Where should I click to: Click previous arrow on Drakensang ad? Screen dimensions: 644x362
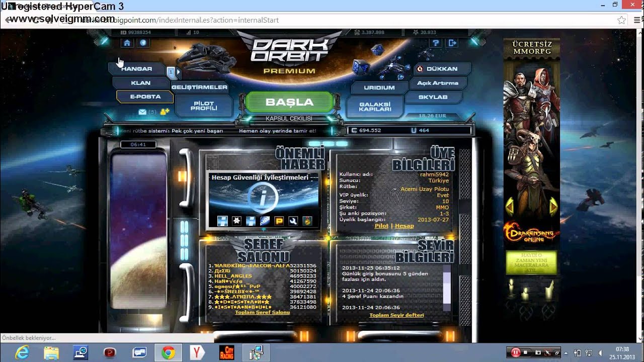(509, 206)
